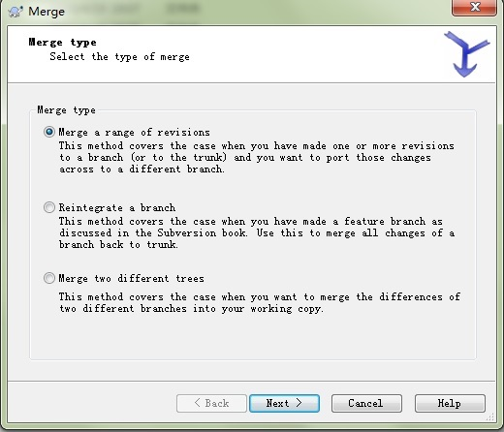Click 'Select the type of merge' subtitle
This screenshot has height=432, width=504.
pyautogui.click(x=119, y=57)
